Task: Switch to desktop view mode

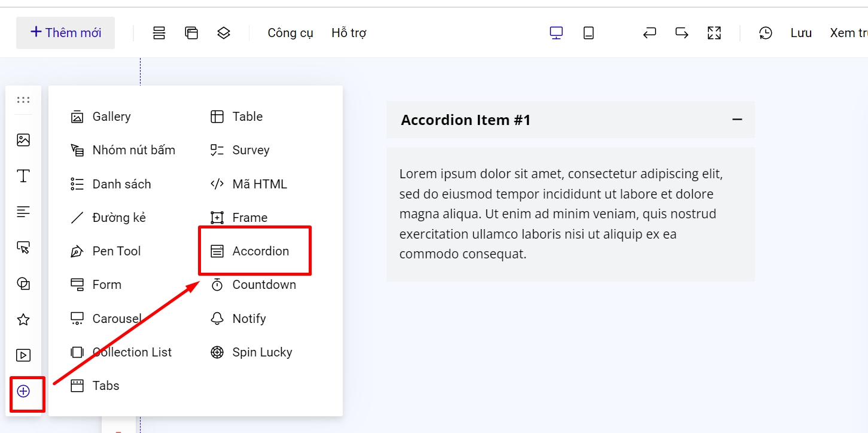Action: point(556,33)
